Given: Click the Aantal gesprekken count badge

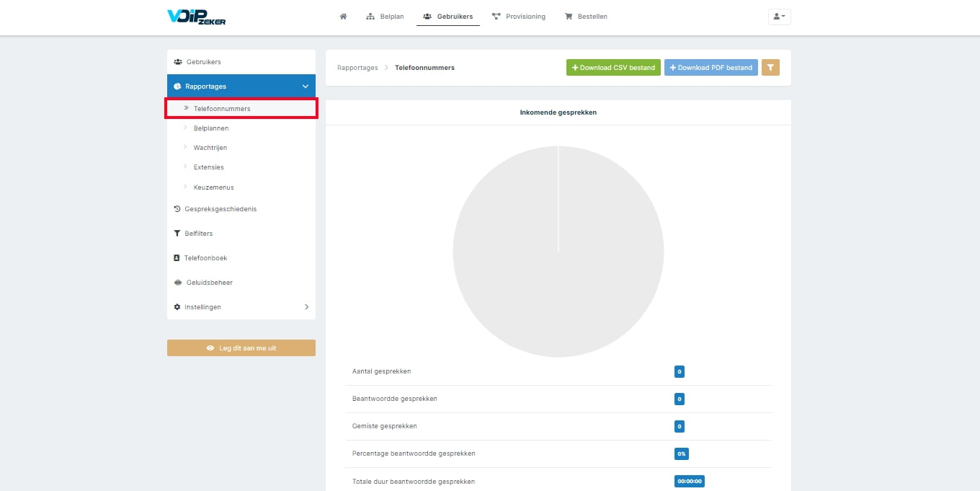Looking at the screenshot, I should click(679, 372).
